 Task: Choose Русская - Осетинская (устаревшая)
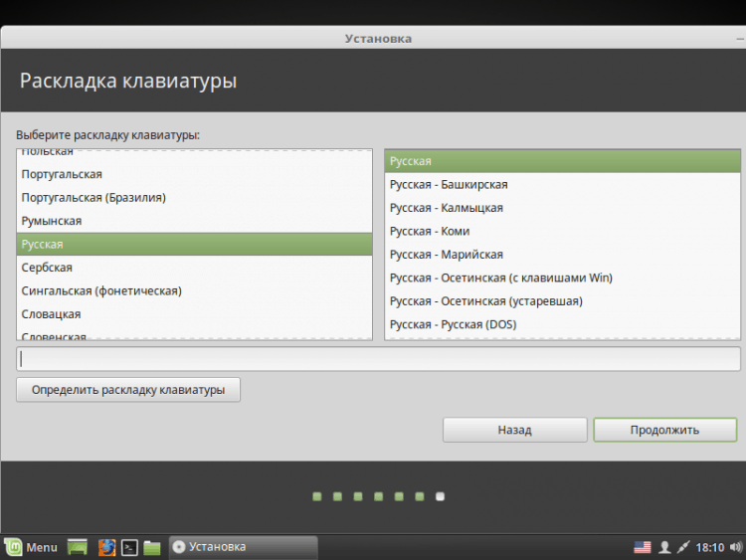click(x=562, y=301)
